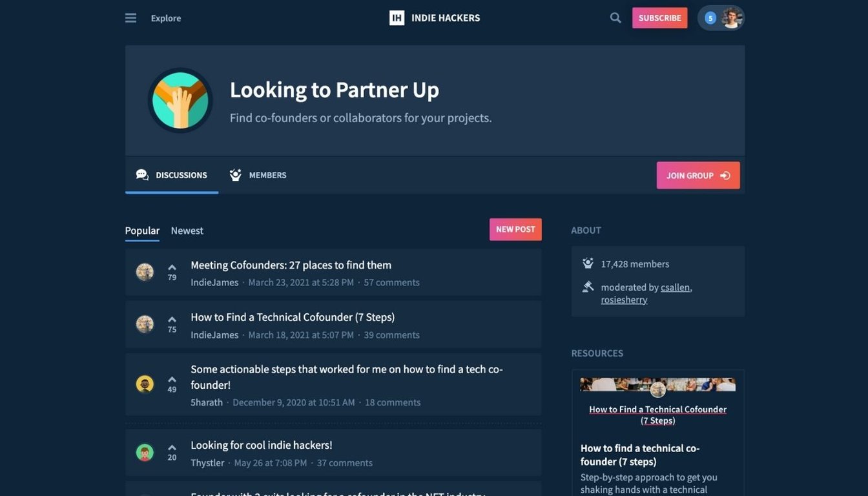868x496 pixels.
Task: Click How to find a technical co-founder heading
Action: click(x=640, y=455)
